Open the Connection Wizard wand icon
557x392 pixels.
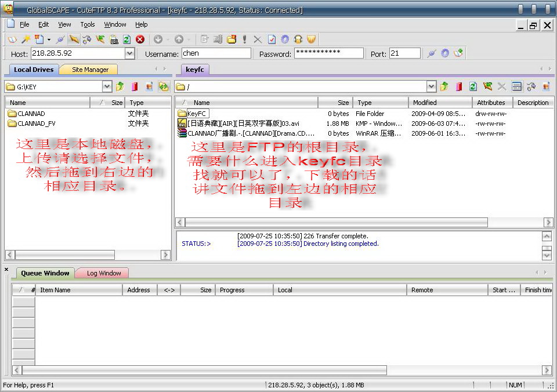pyautogui.click(x=26, y=39)
